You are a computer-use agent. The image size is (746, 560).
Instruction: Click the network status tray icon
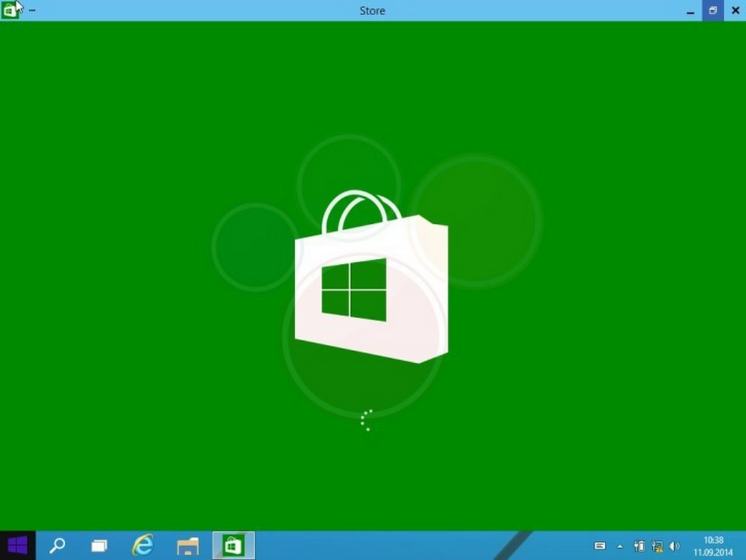(657, 546)
